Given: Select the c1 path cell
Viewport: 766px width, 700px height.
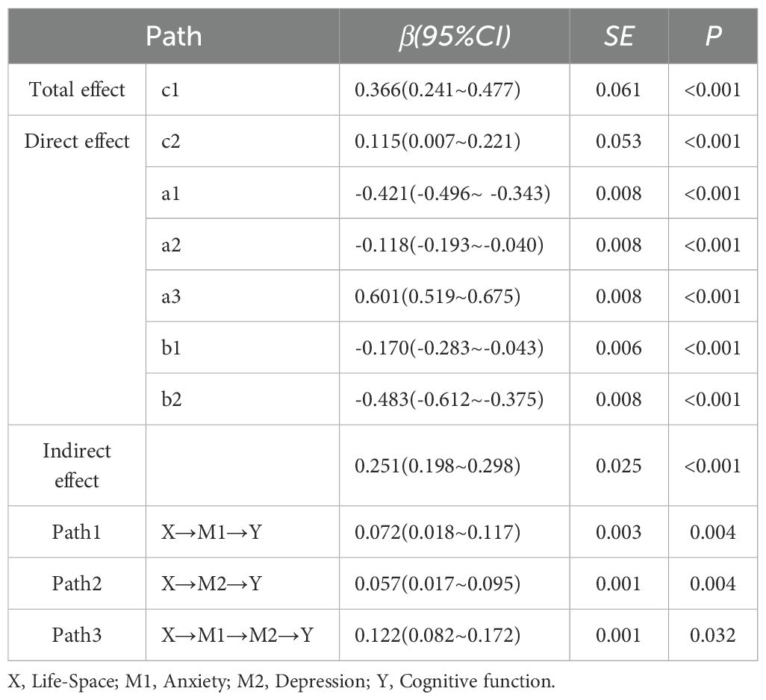Looking at the screenshot, I should click(x=170, y=90).
